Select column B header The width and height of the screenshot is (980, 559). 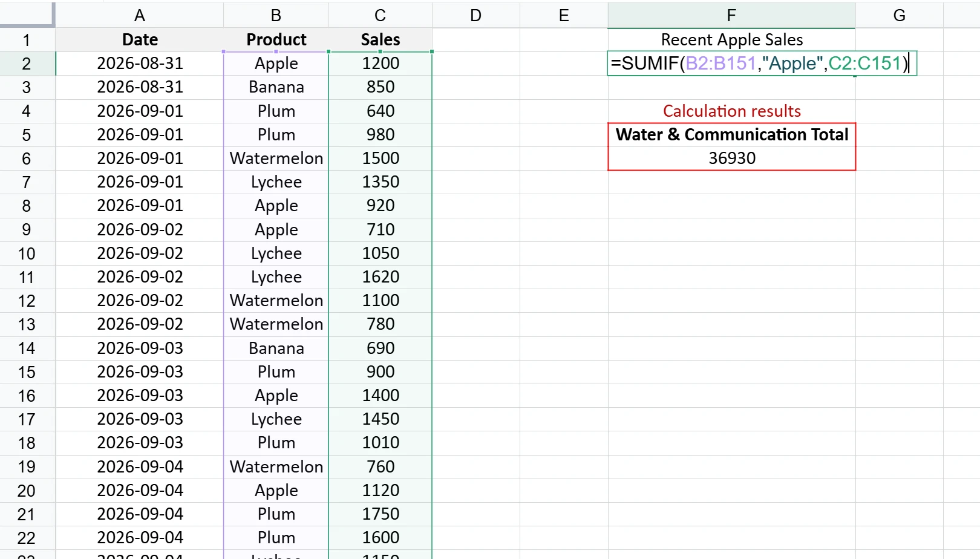point(276,15)
